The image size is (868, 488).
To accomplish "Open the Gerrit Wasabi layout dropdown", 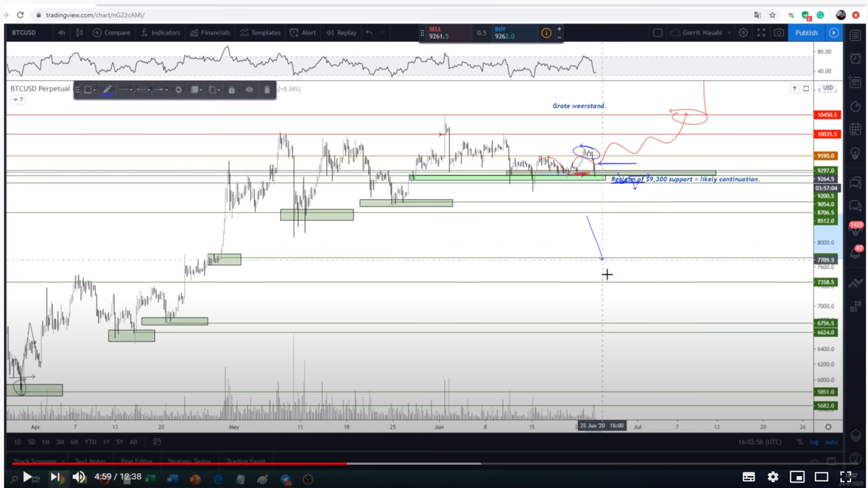I will click(x=701, y=33).
